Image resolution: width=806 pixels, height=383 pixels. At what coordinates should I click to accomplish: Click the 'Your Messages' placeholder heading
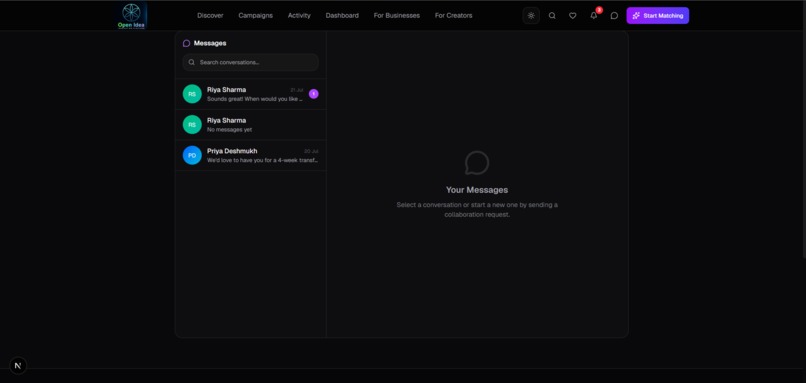[x=477, y=190]
